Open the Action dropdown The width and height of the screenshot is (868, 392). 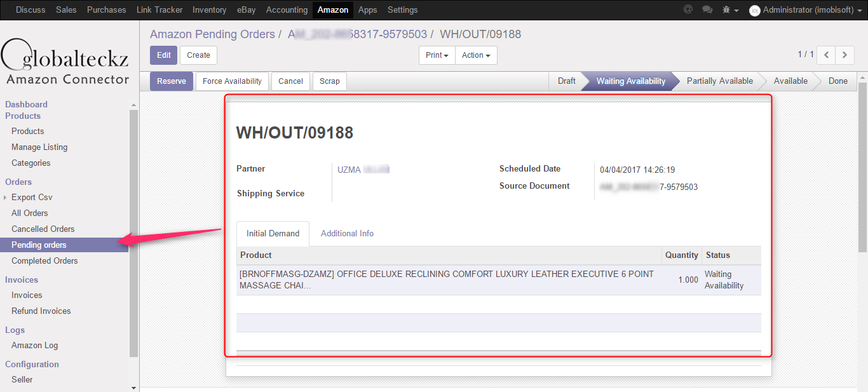pyautogui.click(x=476, y=55)
